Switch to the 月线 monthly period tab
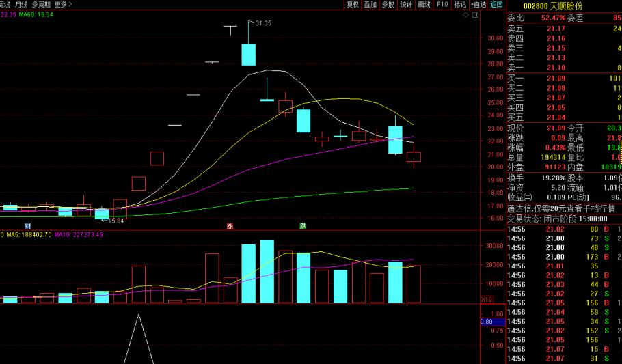 pos(21,4)
